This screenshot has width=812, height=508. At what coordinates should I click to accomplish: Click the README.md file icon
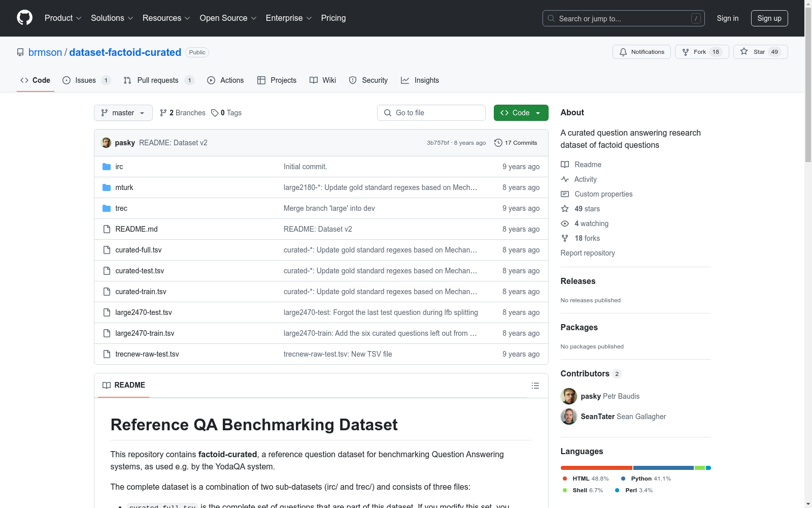(x=107, y=229)
